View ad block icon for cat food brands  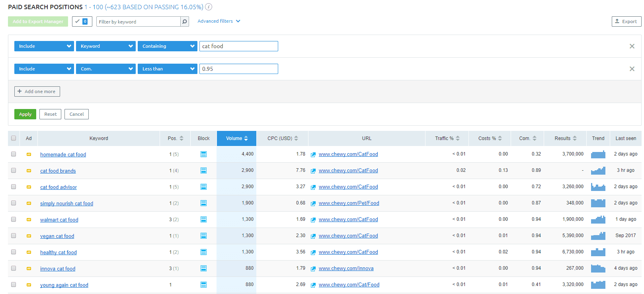click(203, 170)
